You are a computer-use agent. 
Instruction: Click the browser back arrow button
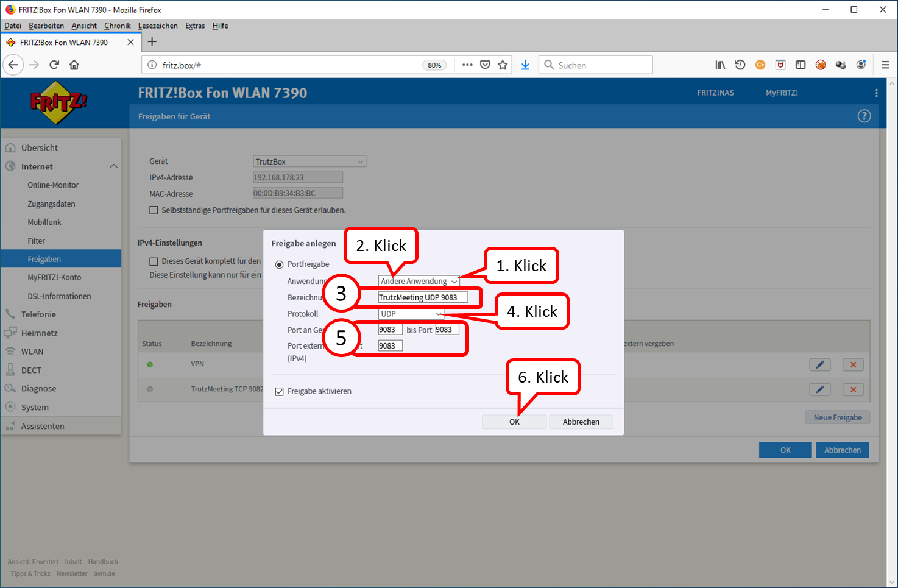point(13,65)
